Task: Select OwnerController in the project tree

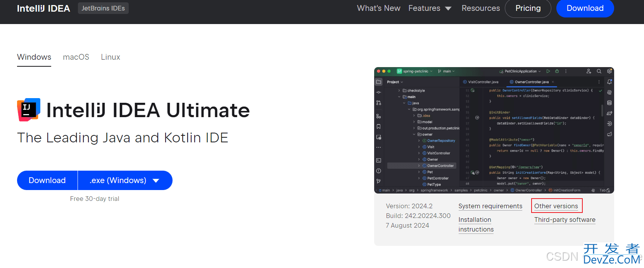Action: [x=422, y=166]
